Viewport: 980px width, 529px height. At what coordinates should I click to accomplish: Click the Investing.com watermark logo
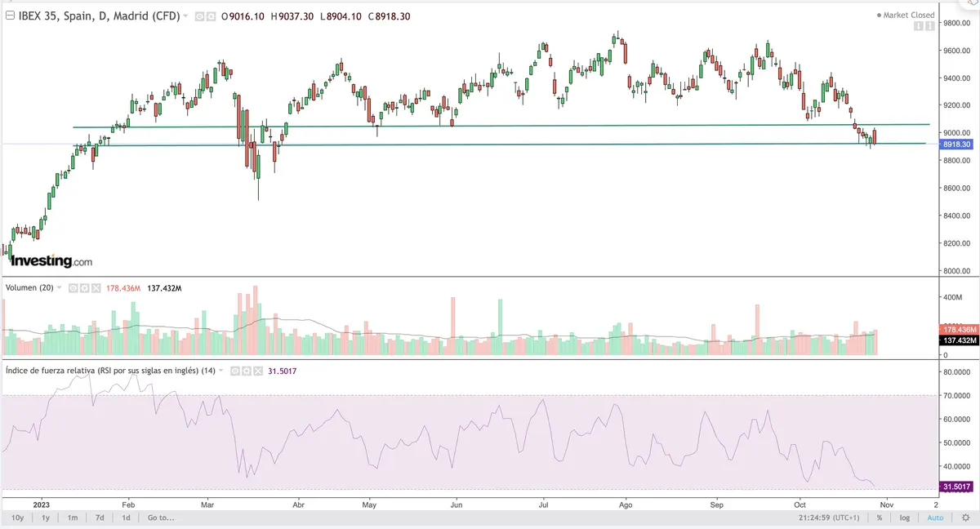click(51, 260)
